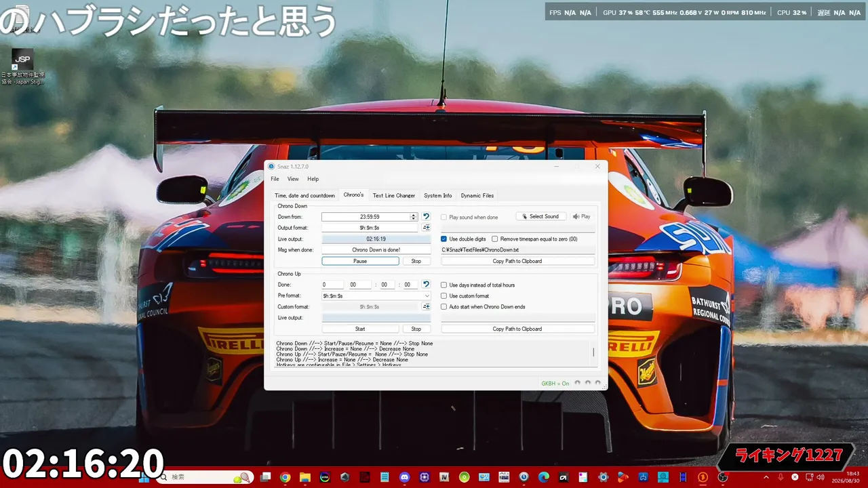
Task: Select the Chrono's tab
Action: click(x=353, y=195)
